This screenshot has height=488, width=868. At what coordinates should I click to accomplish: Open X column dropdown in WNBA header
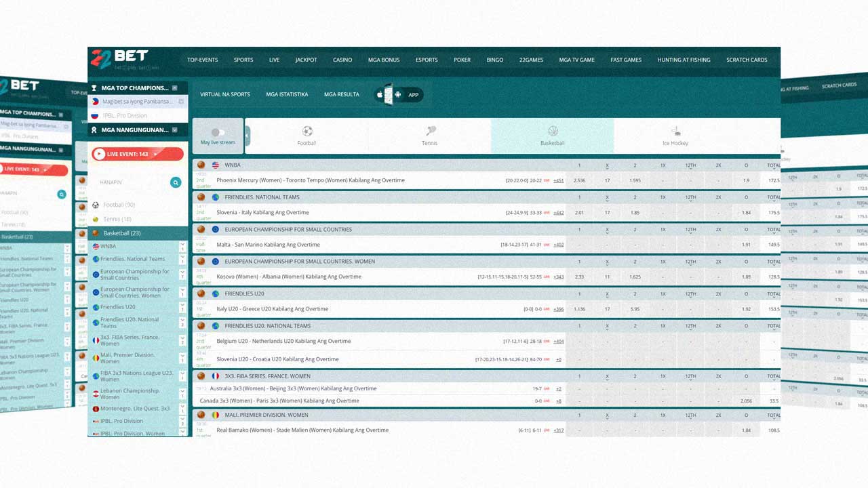tap(607, 166)
